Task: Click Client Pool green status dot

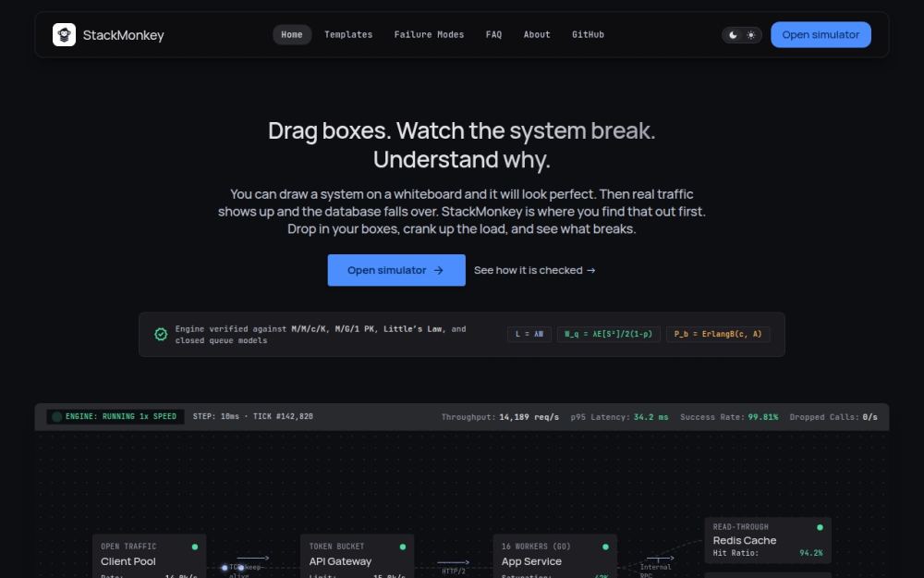Action: tap(195, 547)
